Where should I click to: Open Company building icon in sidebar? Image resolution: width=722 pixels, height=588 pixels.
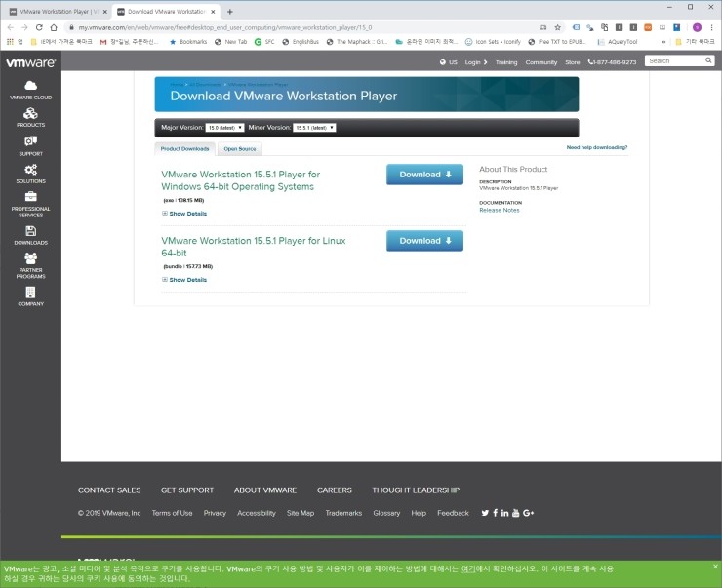point(31,293)
